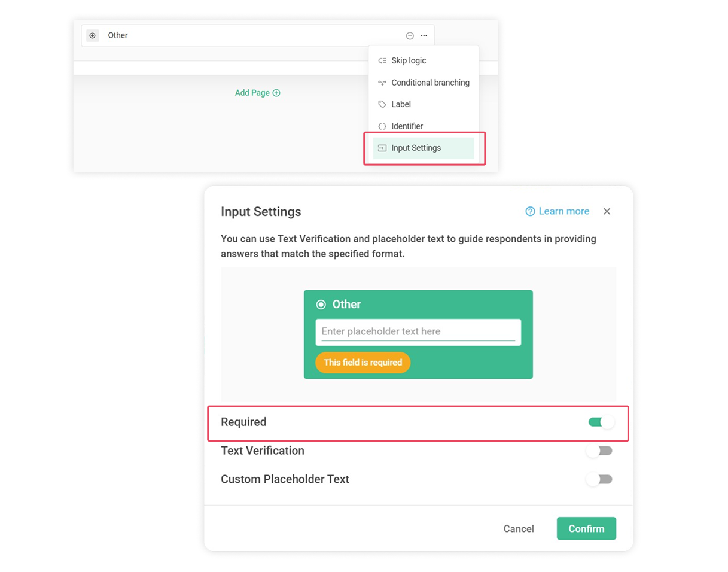Image resolution: width=728 pixels, height=572 pixels.
Task: Select the Other radio button in preview
Action: point(321,305)
